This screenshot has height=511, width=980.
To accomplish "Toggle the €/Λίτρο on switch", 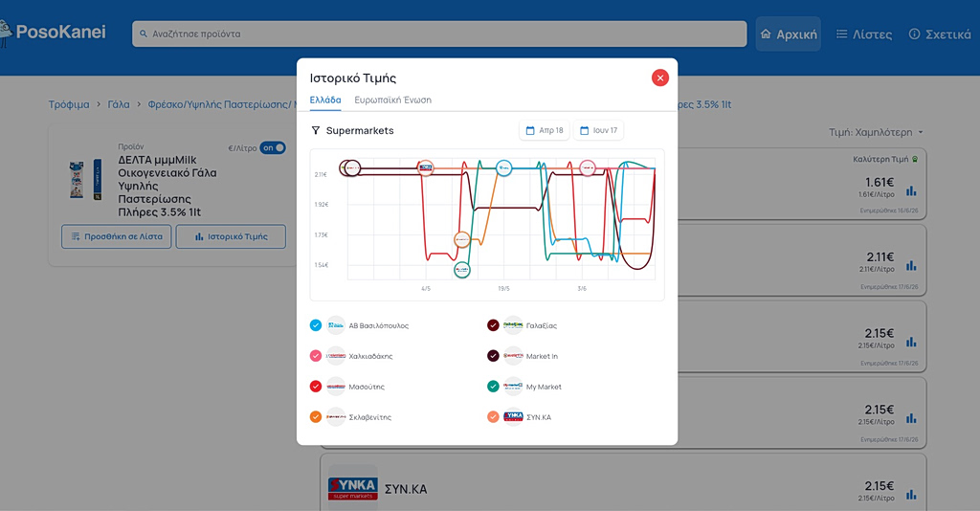I will 273,148.
